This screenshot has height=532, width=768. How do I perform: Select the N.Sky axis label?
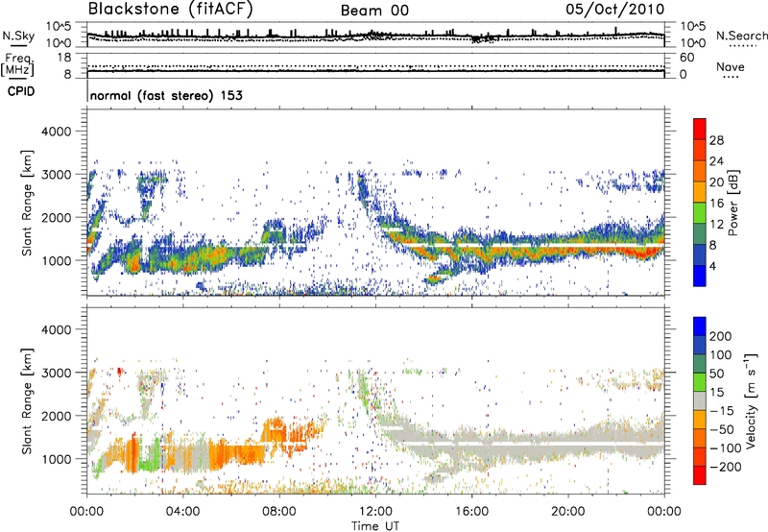click(18, 36)
